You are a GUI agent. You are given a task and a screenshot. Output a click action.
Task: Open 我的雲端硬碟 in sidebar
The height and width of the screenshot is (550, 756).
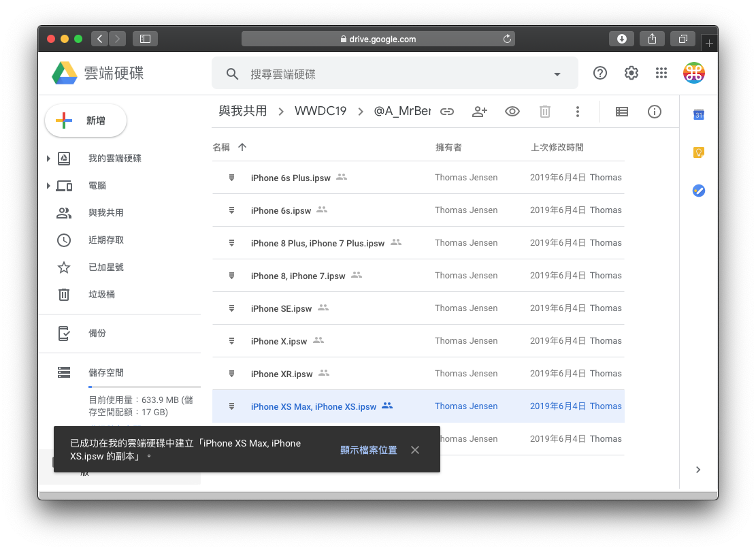[x=115, y=158]
